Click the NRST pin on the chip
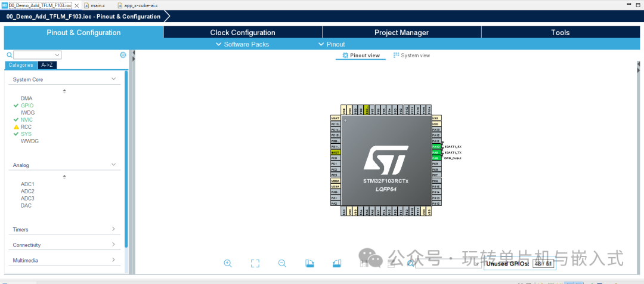The image size is (644, 284). pos(336,152)
